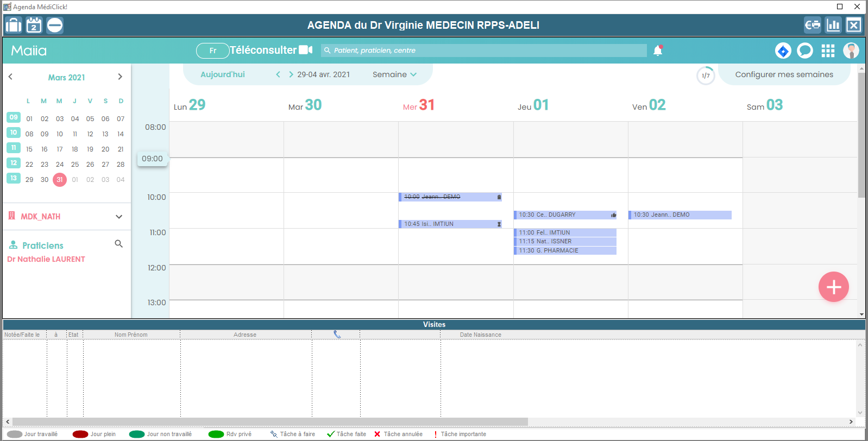
Task: Click the Aujourd'hui button
Action: [x=223, y=74]
